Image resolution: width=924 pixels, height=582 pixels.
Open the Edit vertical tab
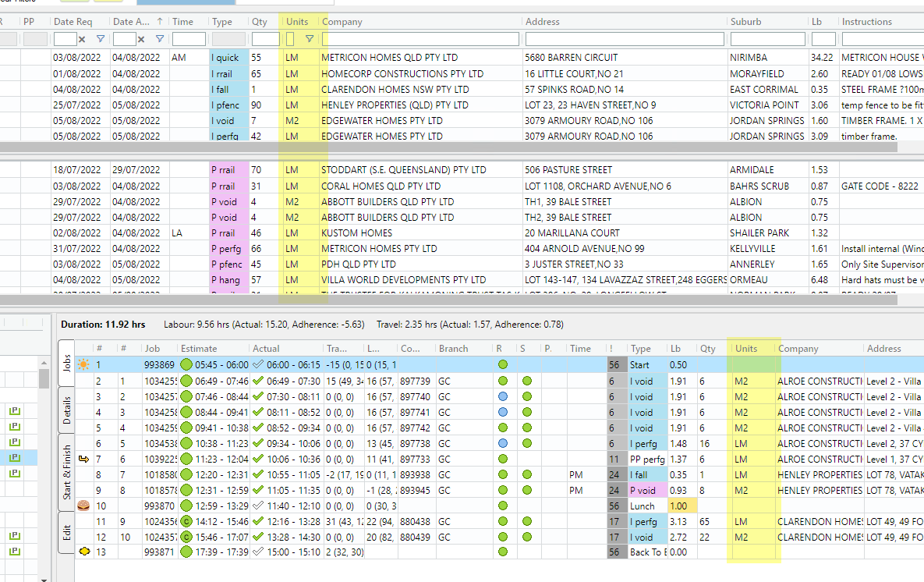pyautogui.click(x=66, y=532)
